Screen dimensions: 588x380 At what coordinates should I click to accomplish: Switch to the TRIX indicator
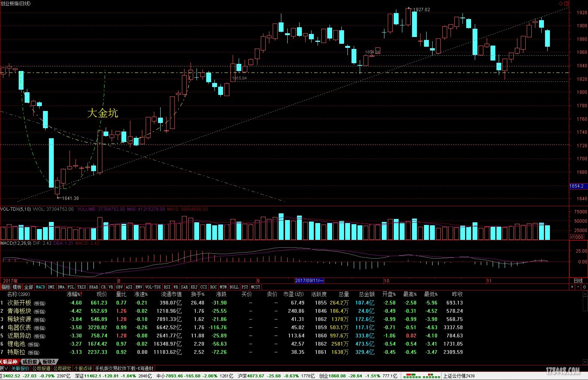coord(81,287)
